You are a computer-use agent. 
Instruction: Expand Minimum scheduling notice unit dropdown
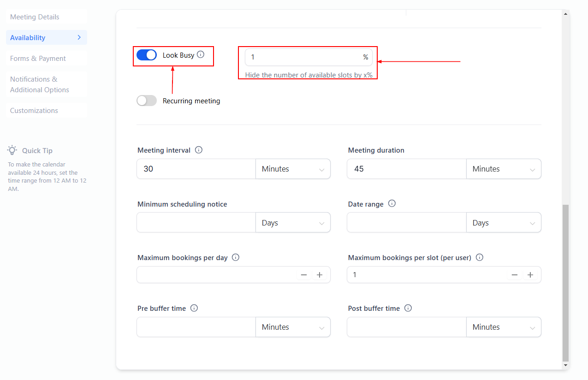point(293,223)
